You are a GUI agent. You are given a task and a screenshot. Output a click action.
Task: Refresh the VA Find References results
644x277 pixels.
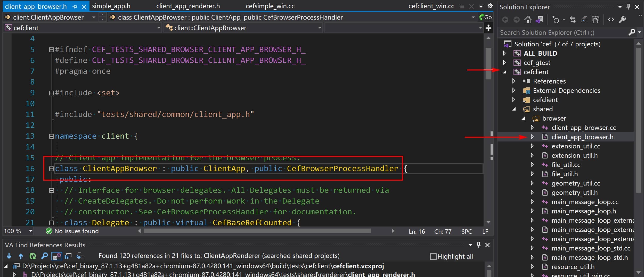point(32,256)
